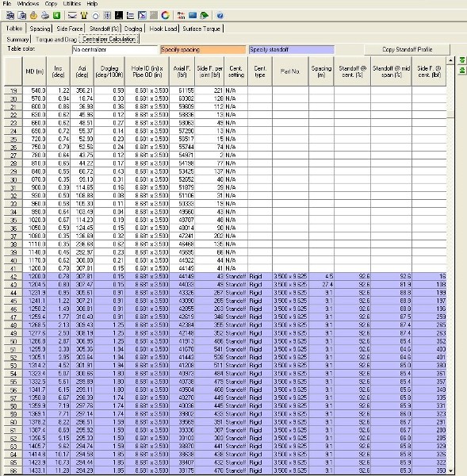Open the File menu
This screenshot has width=467, height=476.
(6, 4)
